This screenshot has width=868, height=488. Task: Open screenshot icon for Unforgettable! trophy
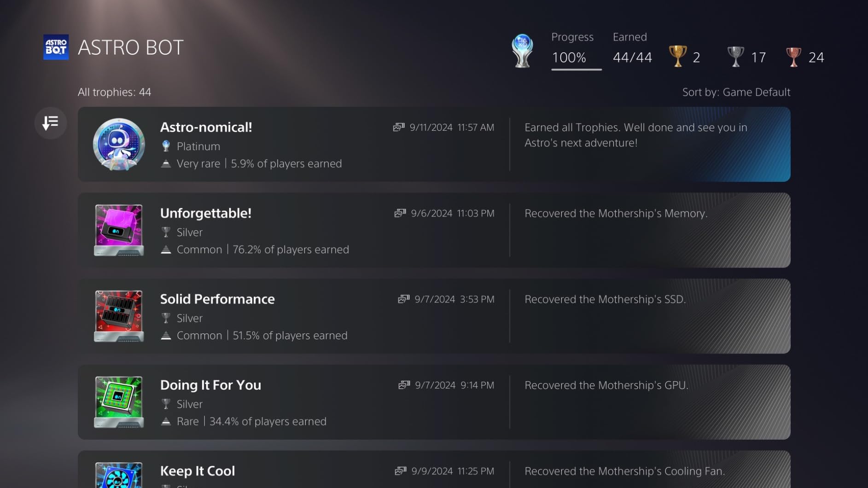[400, 213]
